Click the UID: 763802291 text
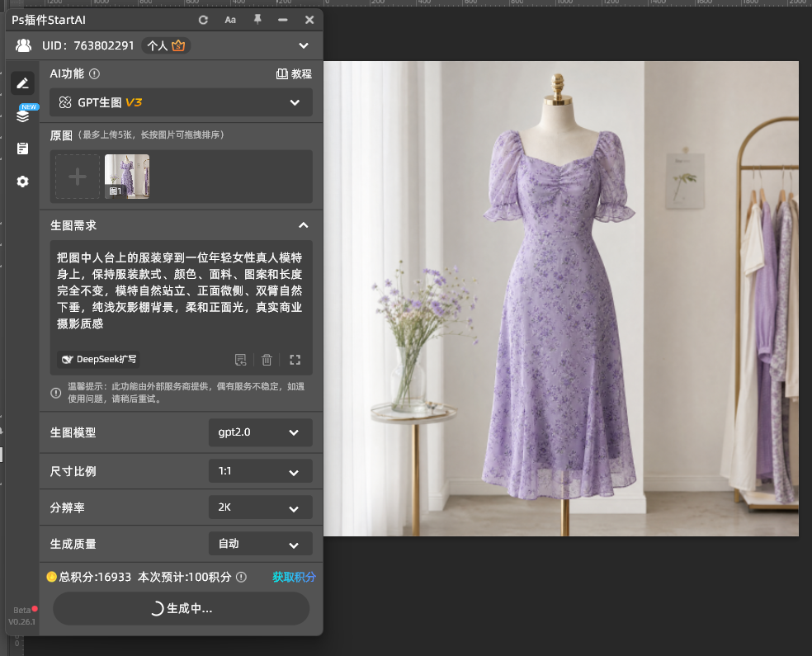The height and width of the screenshot is (656, 812). (88, 45)
